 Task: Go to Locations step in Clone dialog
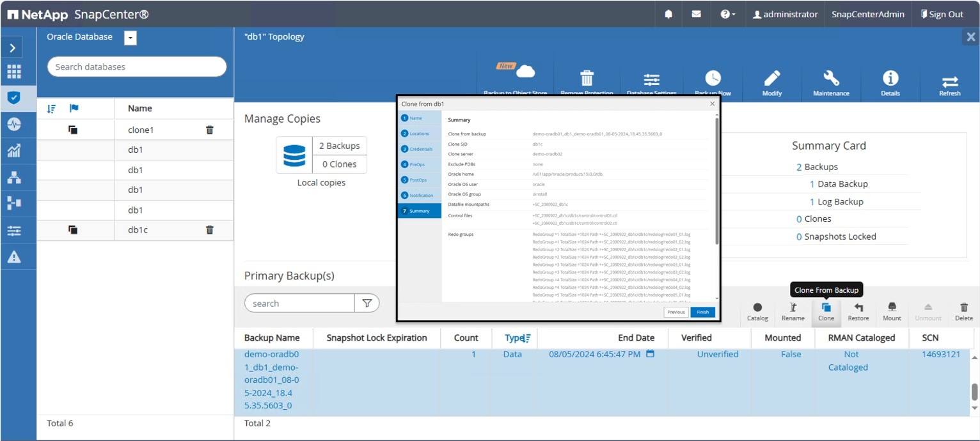point(419,134)
